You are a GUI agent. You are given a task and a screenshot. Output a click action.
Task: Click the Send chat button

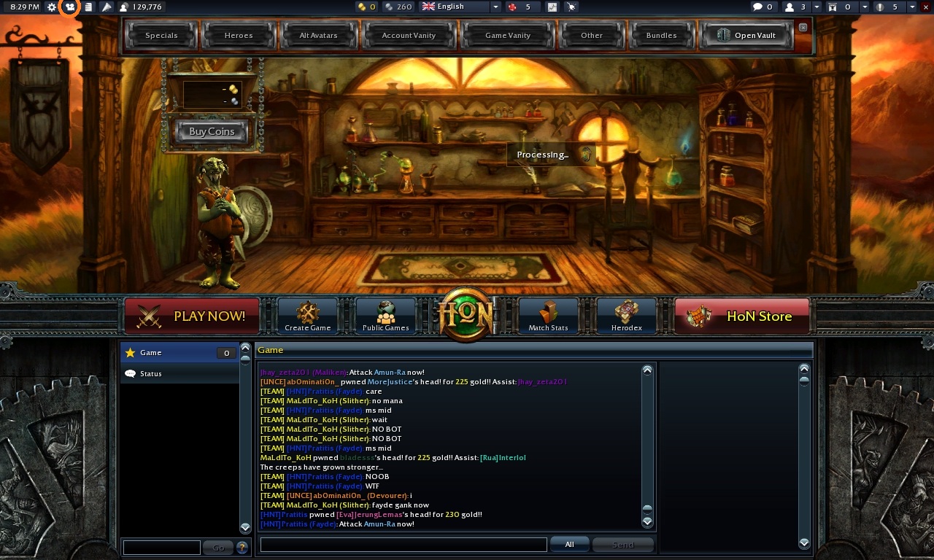click(x=623, y=545)
